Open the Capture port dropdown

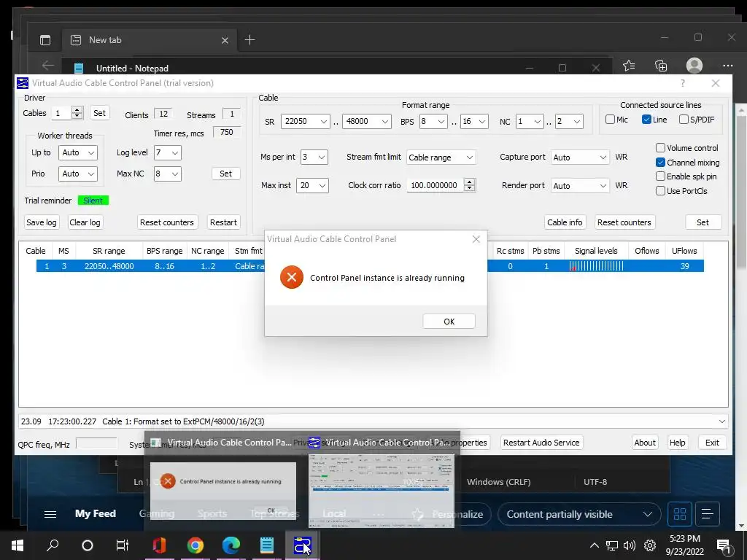coord(580,157)
